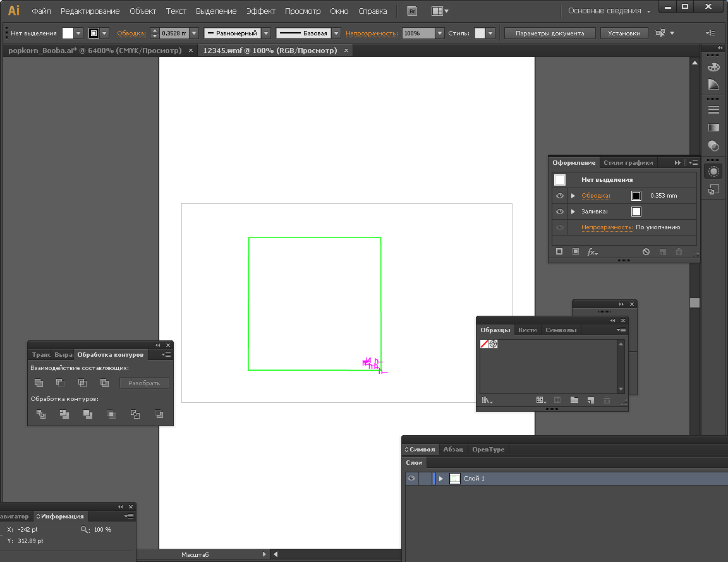Screen dimensions: 728x562
Task: Toggle visibility of Обводка in appearance panel
Action: tap(559, 196)
